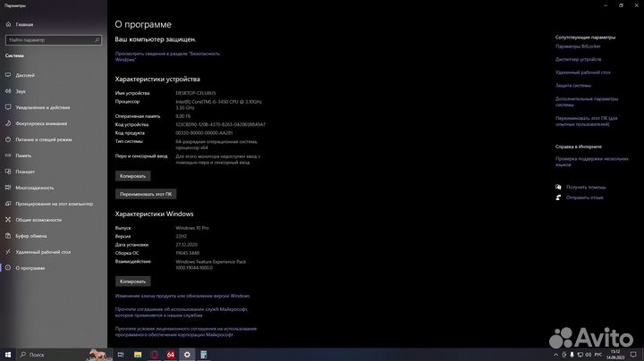The width and height of the screenshot is (644, 361).
Task: Open rename this PC for advanced users link
Action: [x=586, y=121]
